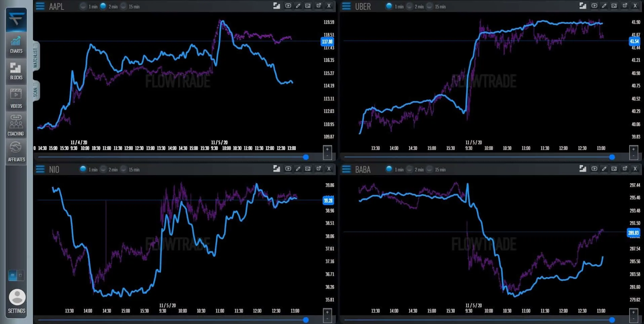644x324 pixels.
Task: Switch NIO chart to 15 min interval
Action: 124,169
